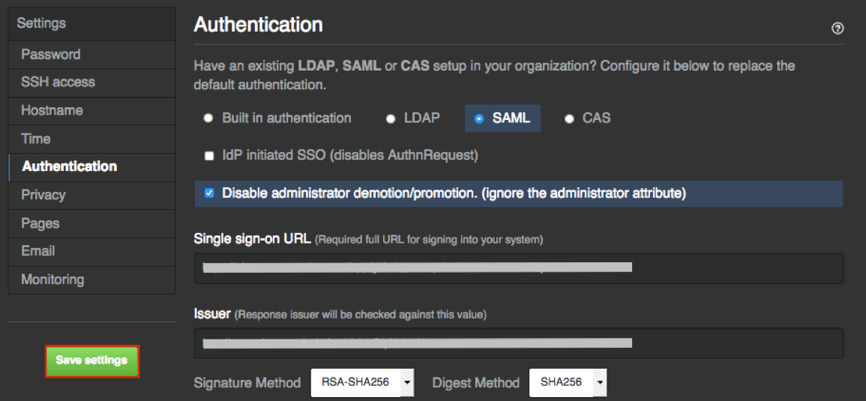Pick the CAS authentication radio option
The height and width of the screenshot is (401, 866).
click(x=570, y=118)
